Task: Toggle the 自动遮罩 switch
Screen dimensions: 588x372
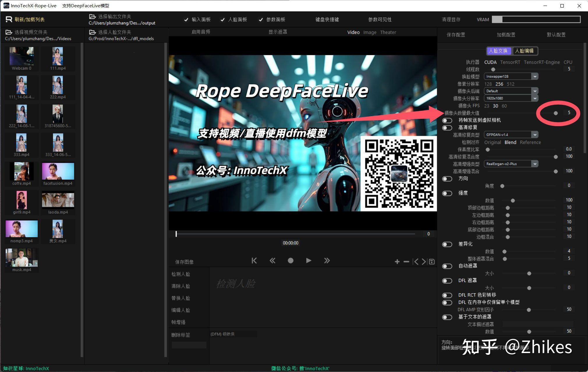Action: click(x=447, y=266)
